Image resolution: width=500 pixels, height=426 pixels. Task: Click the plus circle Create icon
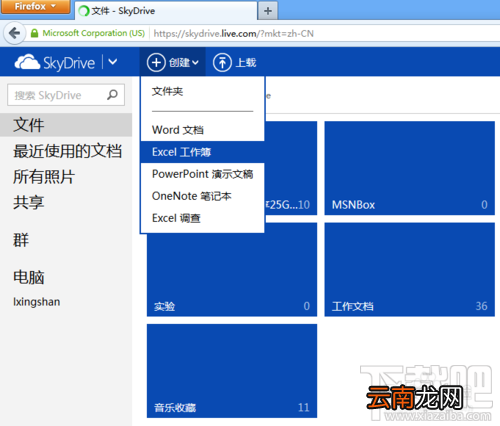[156, 62]
